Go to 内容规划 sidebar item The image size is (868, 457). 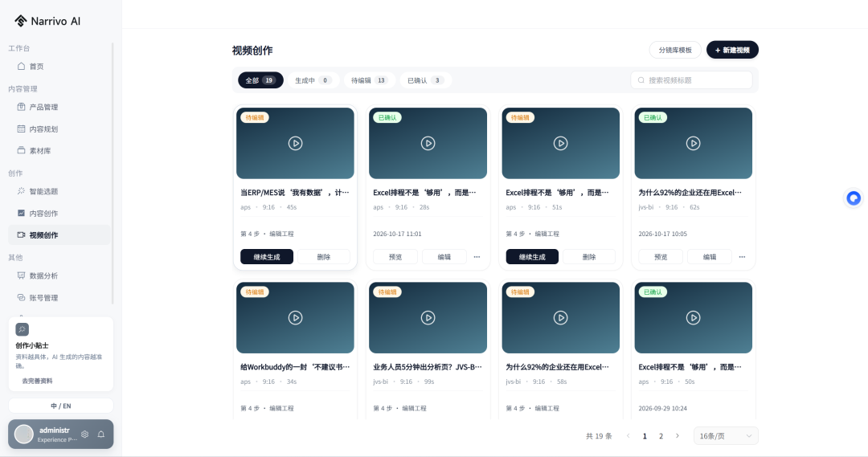click(x=59, y=129)
